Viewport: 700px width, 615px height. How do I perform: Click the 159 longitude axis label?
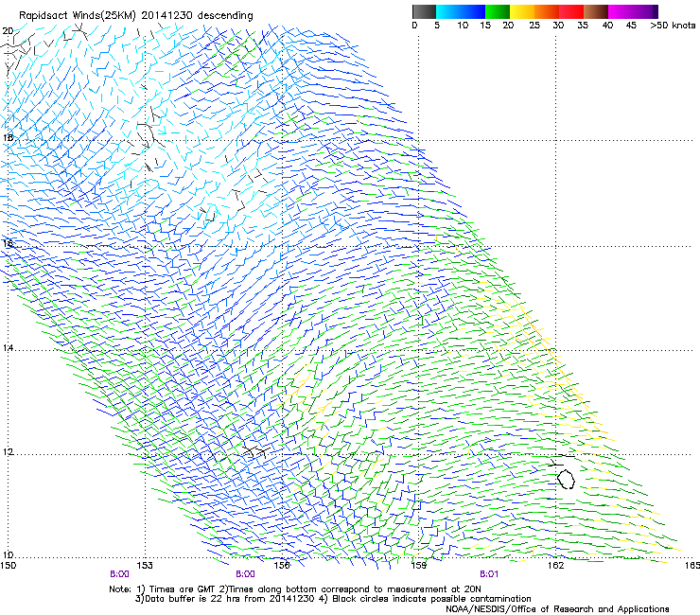(418, 566)
